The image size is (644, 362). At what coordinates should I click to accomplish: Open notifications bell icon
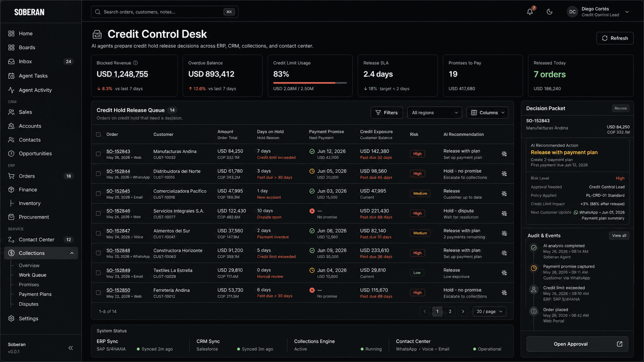(x=530, y=12)
